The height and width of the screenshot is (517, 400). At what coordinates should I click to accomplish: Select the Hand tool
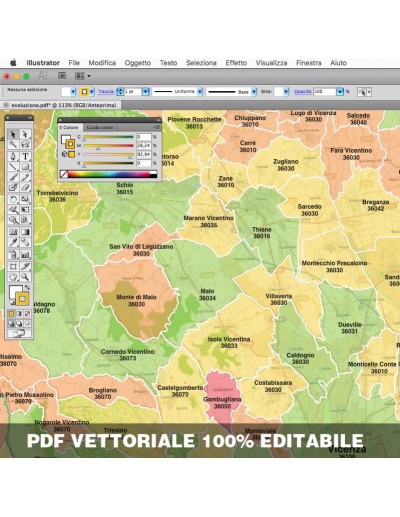(x=13, y=277)
